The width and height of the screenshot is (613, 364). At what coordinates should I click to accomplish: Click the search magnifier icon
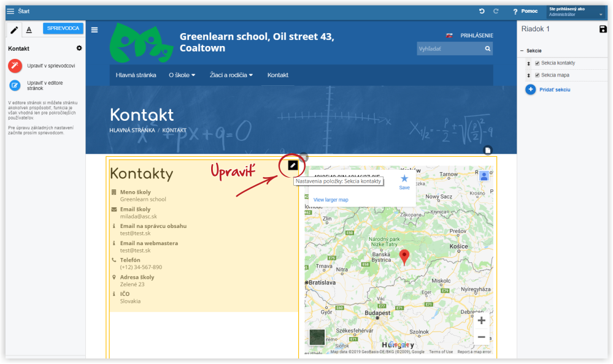coord(488,48)
